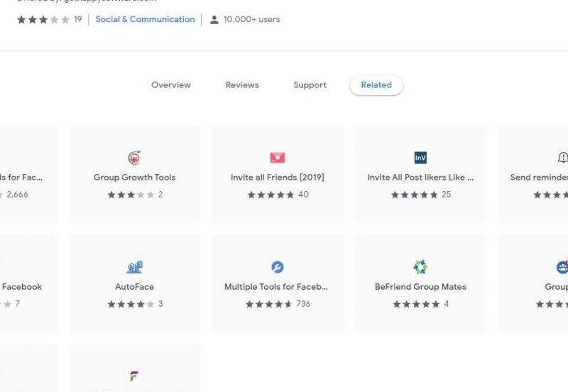Viewport: 568px width, 392px height.
Task: Click the Group Growth Tools extension icon
Action: tap(134, 158)
